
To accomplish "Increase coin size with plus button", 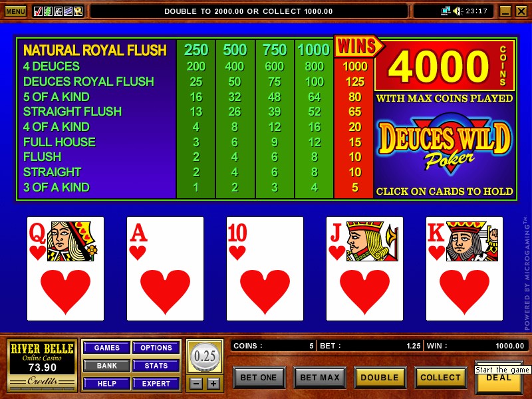I will coord(213,384).
